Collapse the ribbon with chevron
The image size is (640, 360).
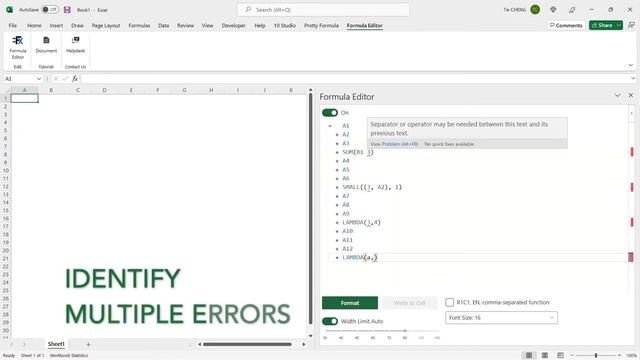pyautogui.click(x=631, y=65)
